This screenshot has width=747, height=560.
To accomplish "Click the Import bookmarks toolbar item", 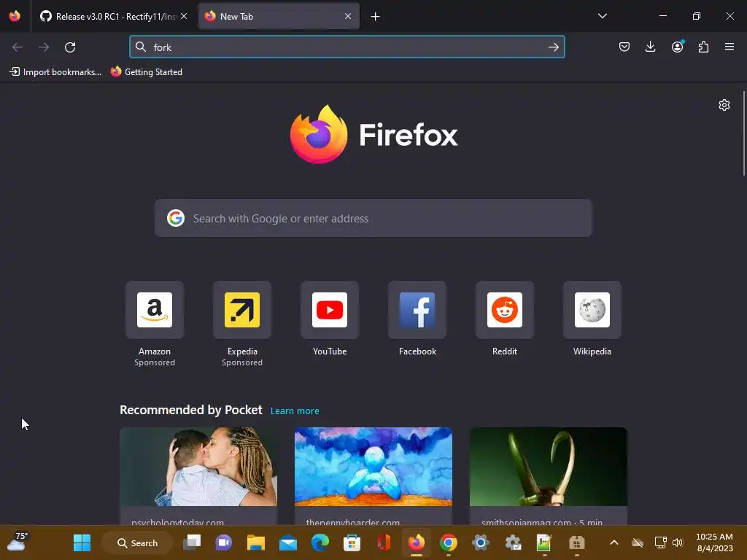I will point(55,72).
